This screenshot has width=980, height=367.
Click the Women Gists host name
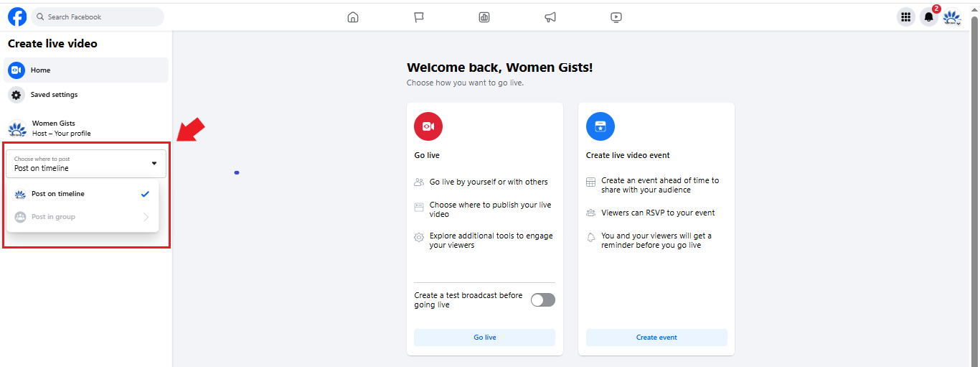coord(54,124)
